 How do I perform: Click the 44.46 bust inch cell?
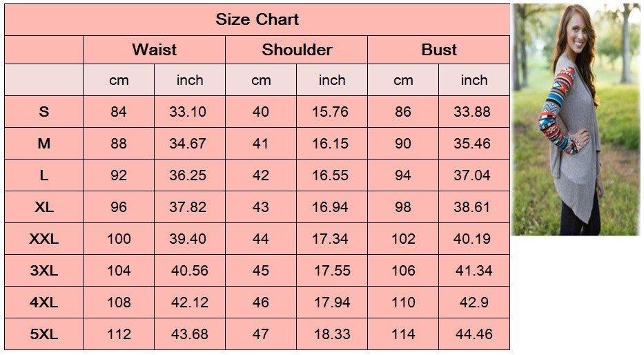point(474,334)
